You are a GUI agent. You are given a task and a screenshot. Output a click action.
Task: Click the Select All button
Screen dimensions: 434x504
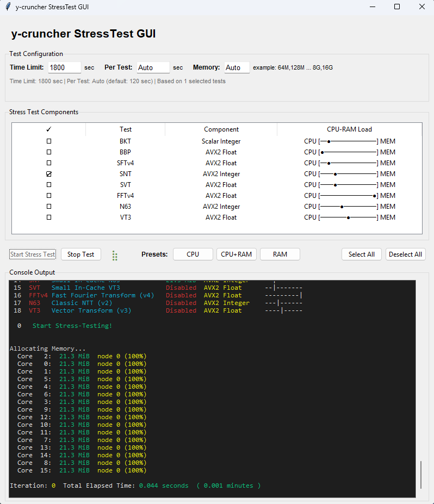point(362,254)
